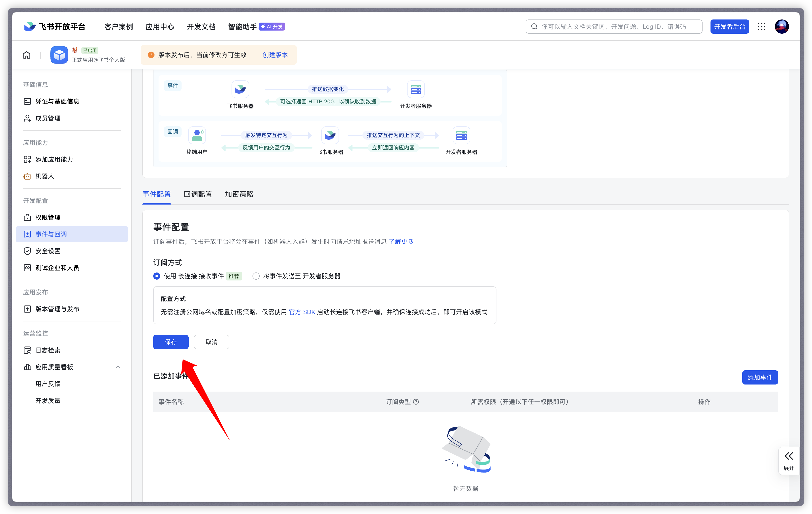
Task: Click the home icon in breadcrumb bar
Action: [x=27, y=55]
